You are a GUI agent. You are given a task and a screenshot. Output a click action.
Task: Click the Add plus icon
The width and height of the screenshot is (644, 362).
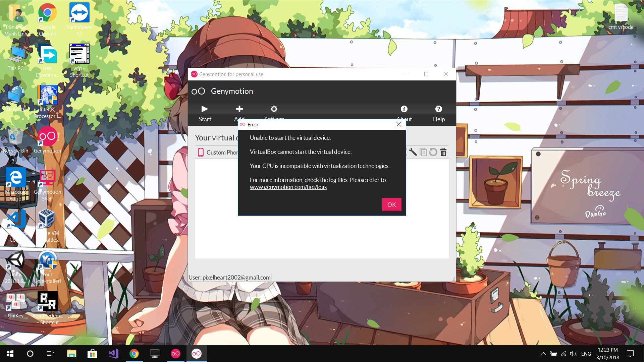pyautogui.click(x=239, y=109)
